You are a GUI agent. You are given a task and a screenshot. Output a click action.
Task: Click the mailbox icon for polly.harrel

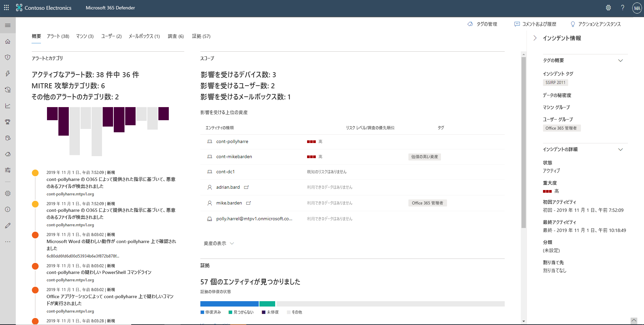210,219
